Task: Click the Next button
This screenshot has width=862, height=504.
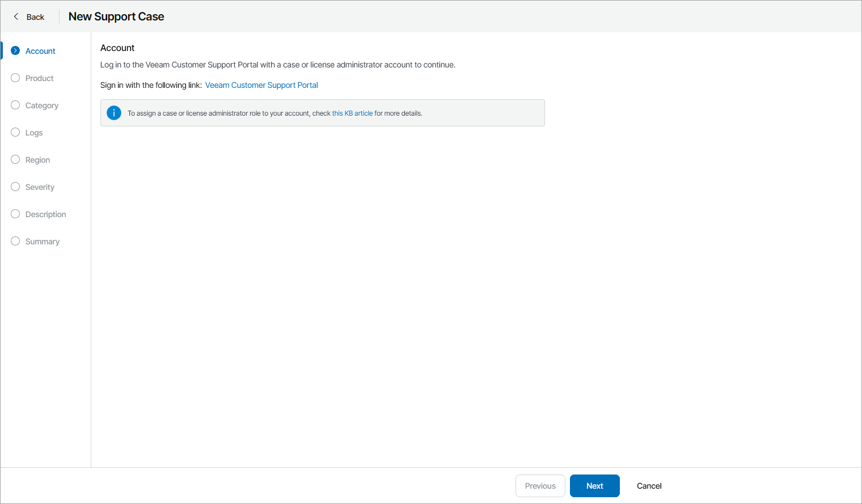Action: click(594, 486)
